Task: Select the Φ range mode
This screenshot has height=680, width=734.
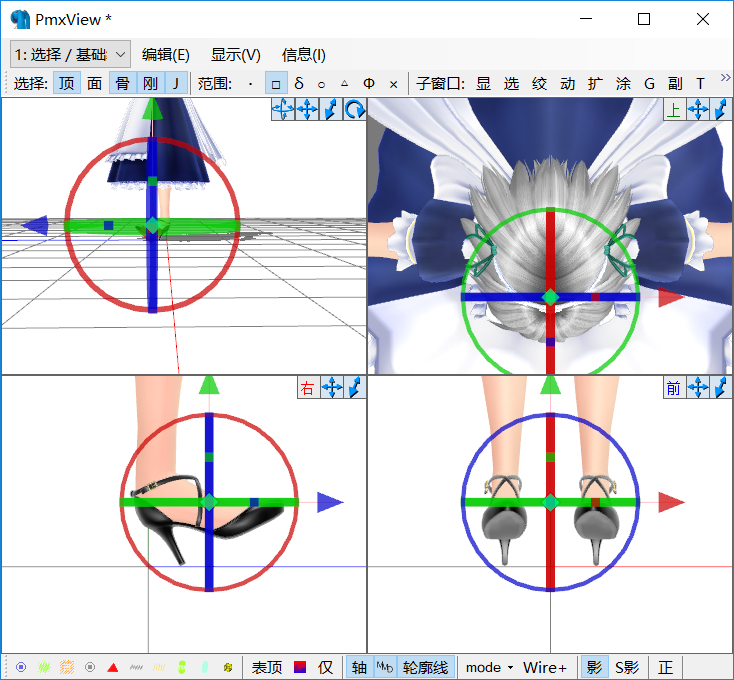Action: [x=368, y=84]
